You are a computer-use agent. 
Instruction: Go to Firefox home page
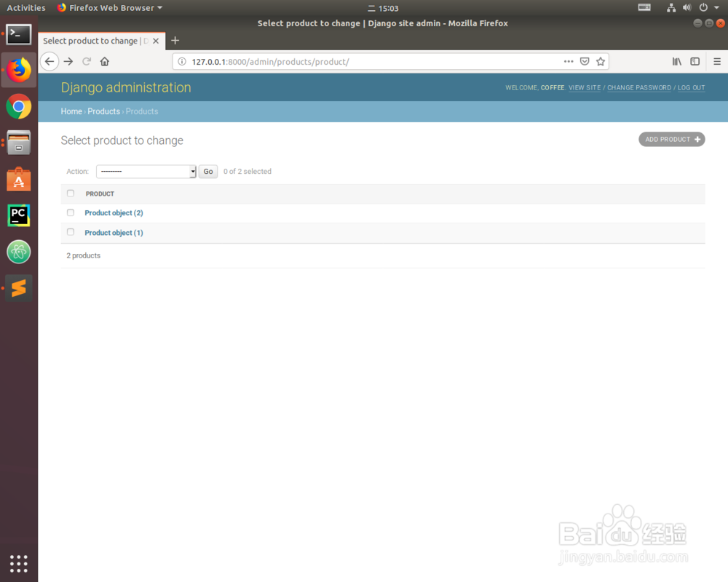[x=104, y=61]
